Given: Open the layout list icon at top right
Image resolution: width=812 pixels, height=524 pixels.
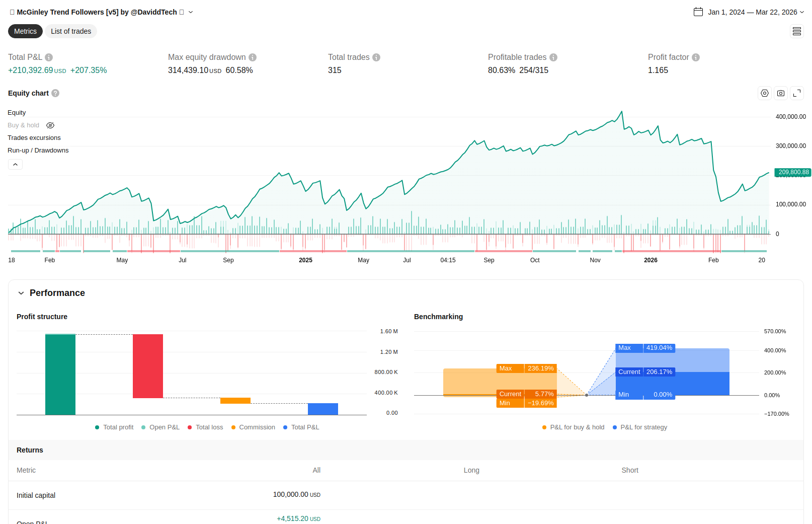Looking at the screenshot, I should click(x=797, y=32).
